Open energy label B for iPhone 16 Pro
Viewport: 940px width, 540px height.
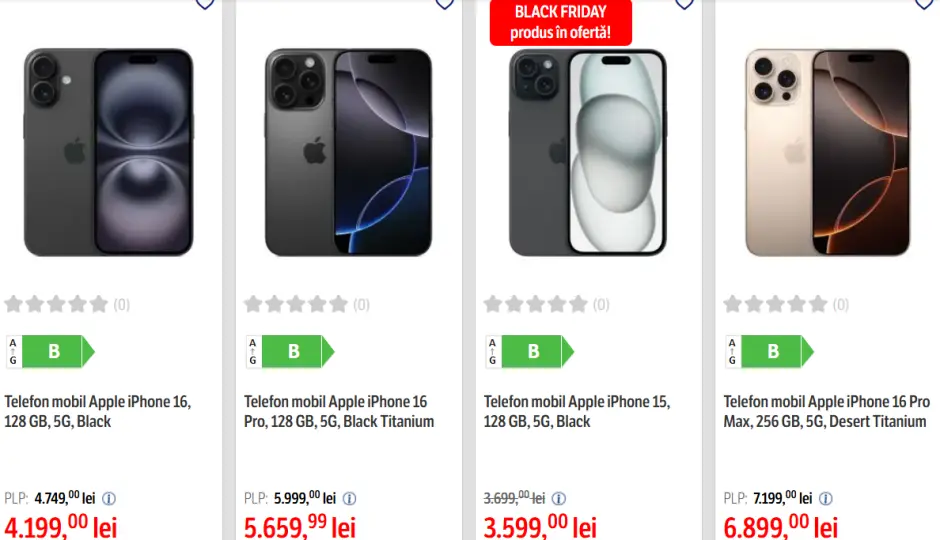pyautogui.click(x=290, y=351)
